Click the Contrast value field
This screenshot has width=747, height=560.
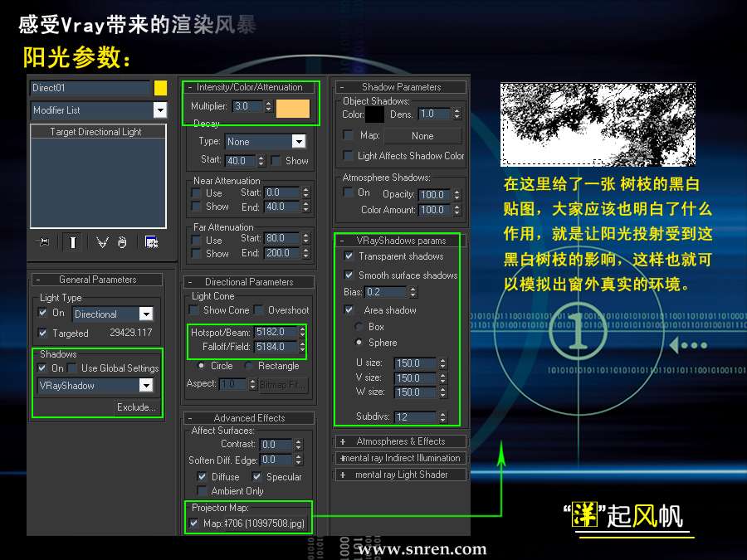[276, 445]
